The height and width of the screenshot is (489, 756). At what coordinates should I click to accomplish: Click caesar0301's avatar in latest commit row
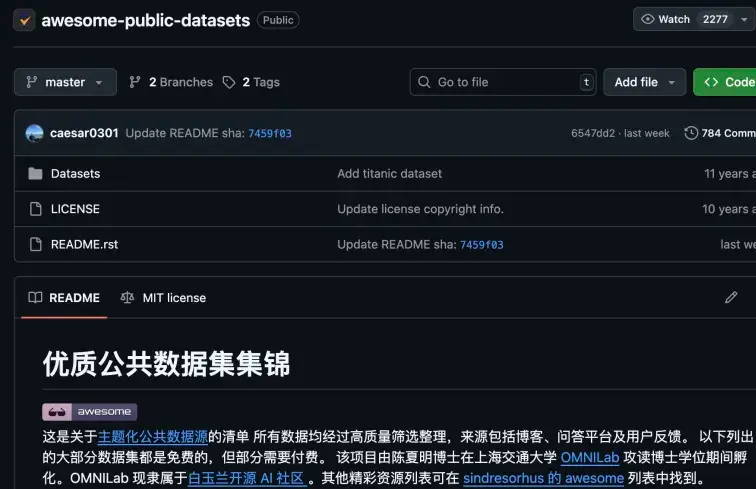pos(34,133)
